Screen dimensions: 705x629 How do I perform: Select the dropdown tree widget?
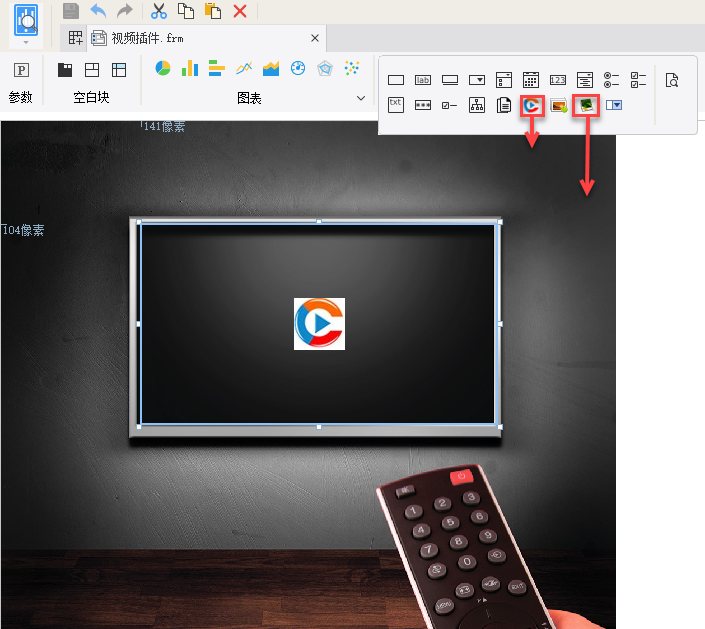coord(585,80)
